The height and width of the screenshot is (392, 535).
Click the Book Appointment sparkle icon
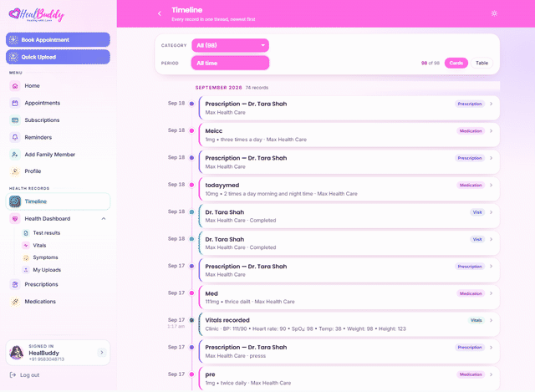(x=13, y=40)
